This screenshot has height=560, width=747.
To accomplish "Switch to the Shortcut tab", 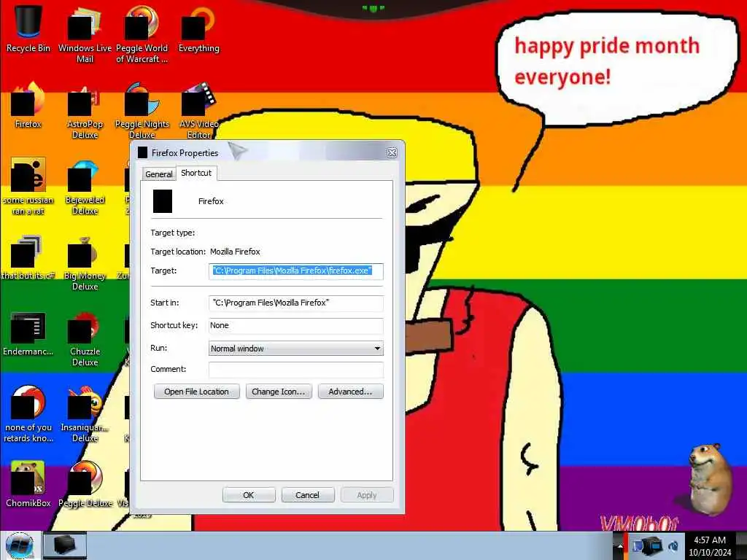I will click(196, 173).
